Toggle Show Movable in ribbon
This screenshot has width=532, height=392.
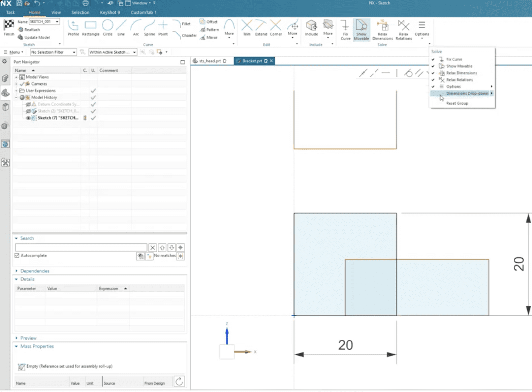pyautogui.click(x=361, y=30)
